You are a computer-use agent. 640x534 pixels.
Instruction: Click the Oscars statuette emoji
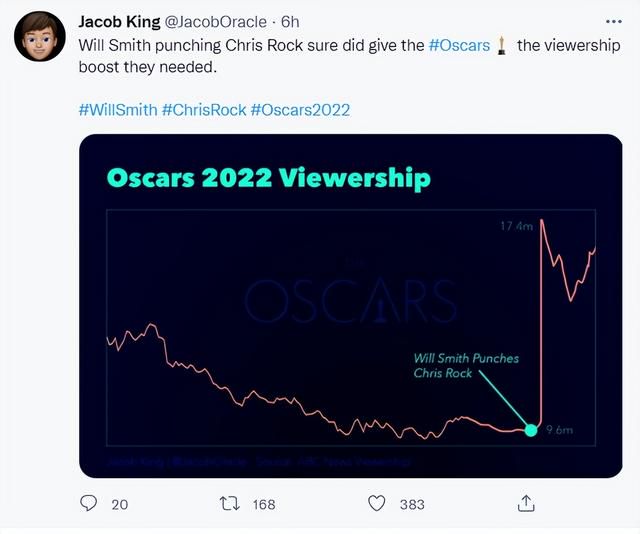point(502,46)
